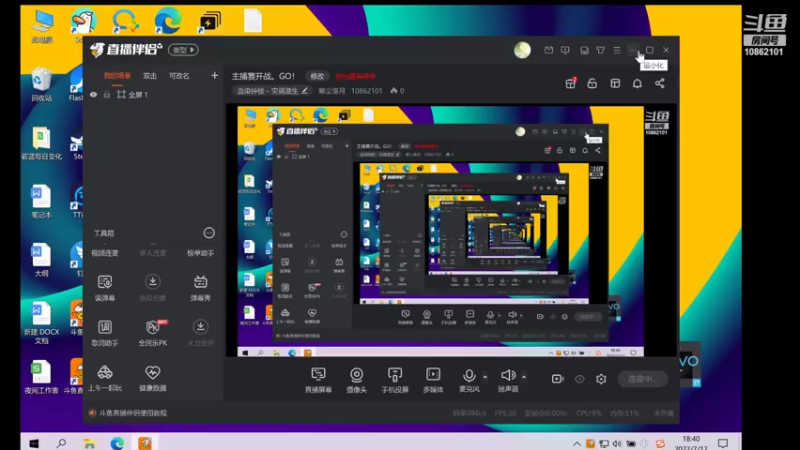Click the share icon above preview
Image resolution: width=800 pixels, height=450 pixels.
(x=660, y=83)
